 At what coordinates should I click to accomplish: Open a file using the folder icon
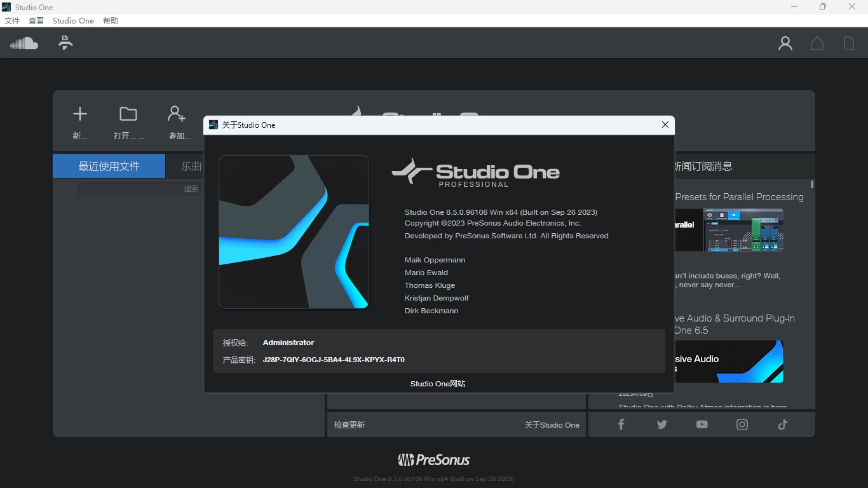(x=128, y=114)
